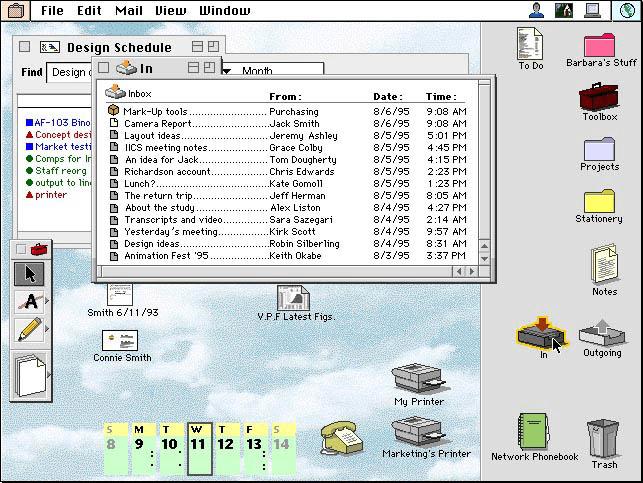Open the Month dropdown in Design Schedule
The height and width of the screenshot is (483, 643).
(273, 70)
